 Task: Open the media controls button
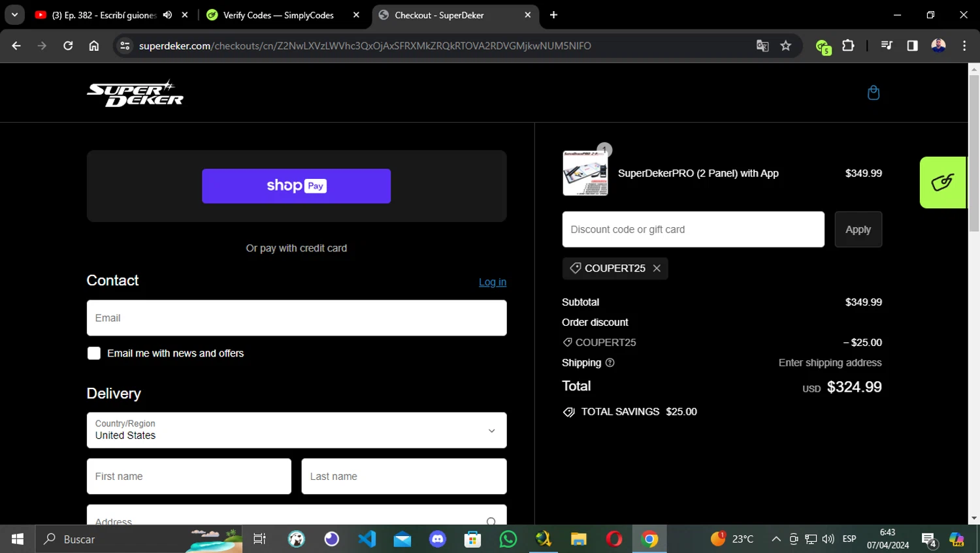(x=887, y=46)
